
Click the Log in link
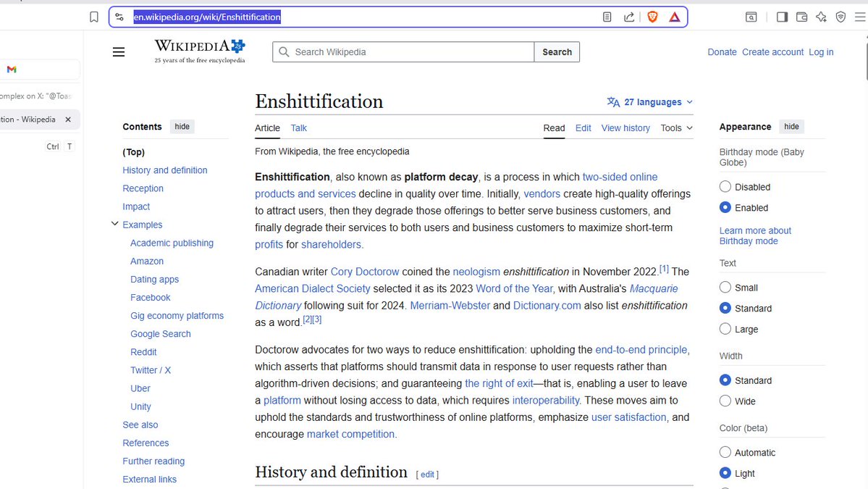coord(821,52)
